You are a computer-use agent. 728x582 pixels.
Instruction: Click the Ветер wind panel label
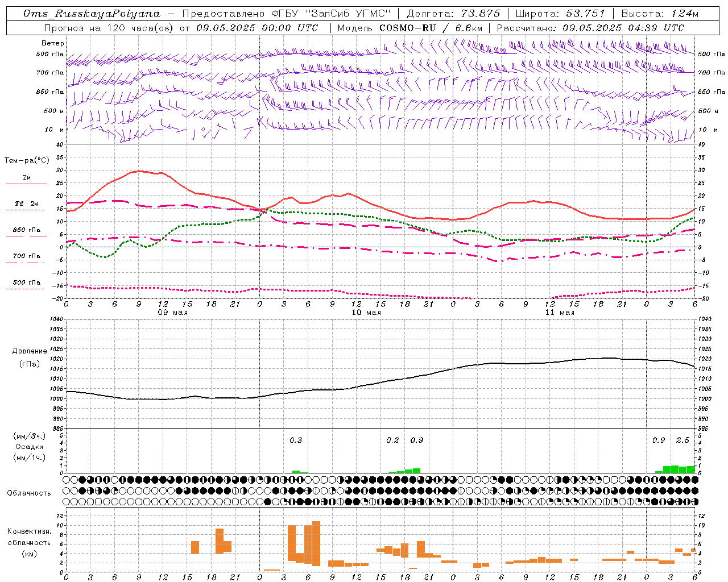53,43
